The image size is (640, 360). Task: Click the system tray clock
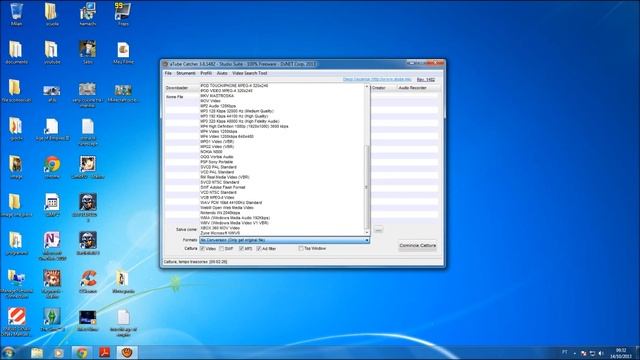(x=620, y=353)
